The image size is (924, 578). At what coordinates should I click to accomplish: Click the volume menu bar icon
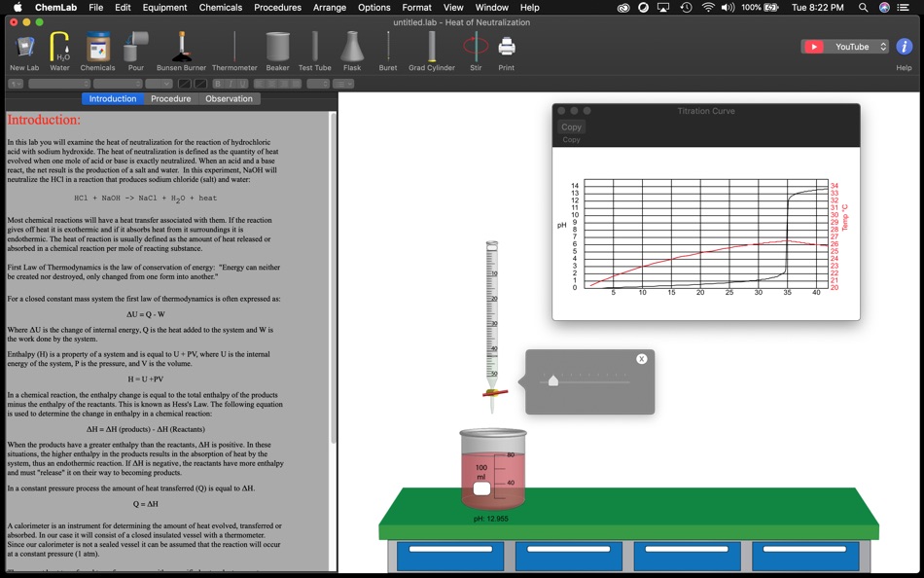click(728, 8)
